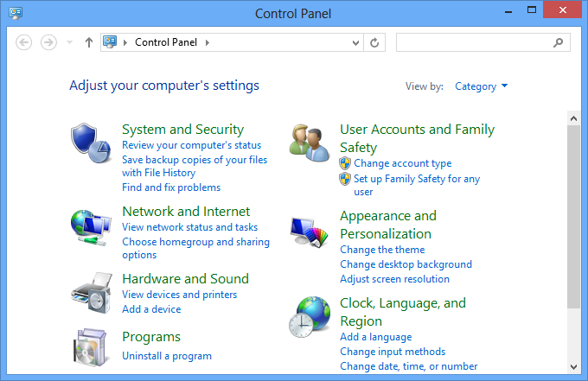This screenshot has width=588, height=381.
Task: Open the Network and Internet globe icon
Action: click(91, 228)
